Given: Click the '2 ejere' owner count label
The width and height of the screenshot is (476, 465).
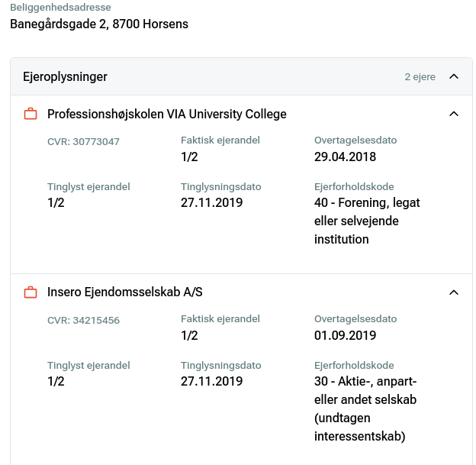Looking at the screenshot, I should point(420,77).
